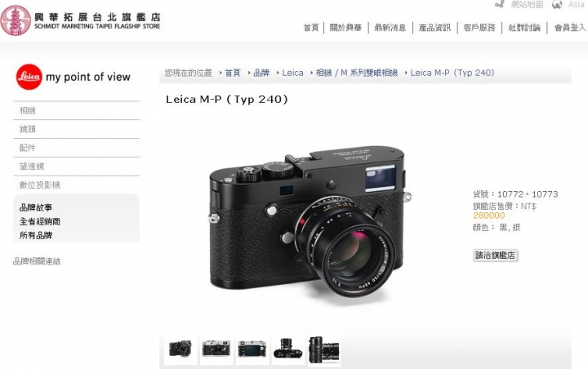Click the 請洽旗艦店 button
The image size is (588, 369).
click(496, 256)
